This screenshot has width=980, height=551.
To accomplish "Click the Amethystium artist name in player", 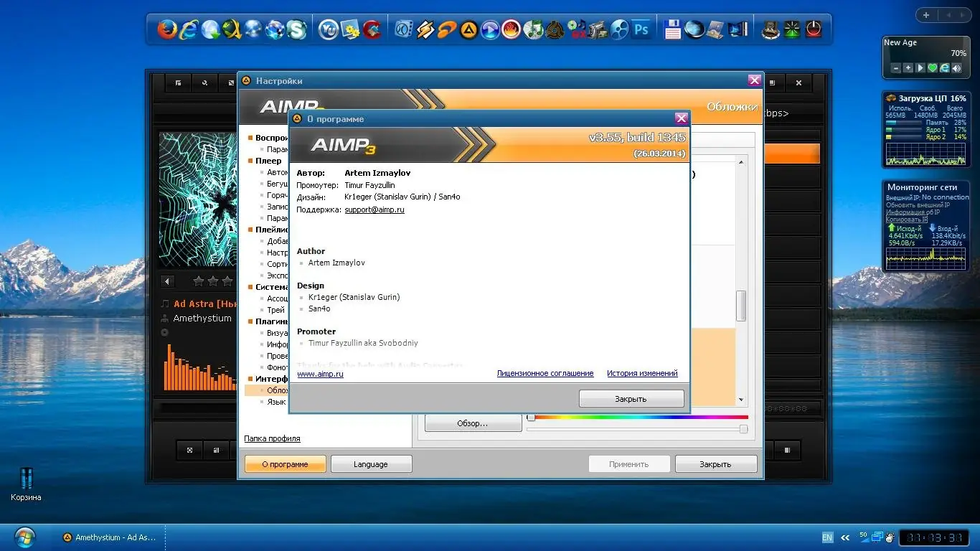I will point(202,319).
